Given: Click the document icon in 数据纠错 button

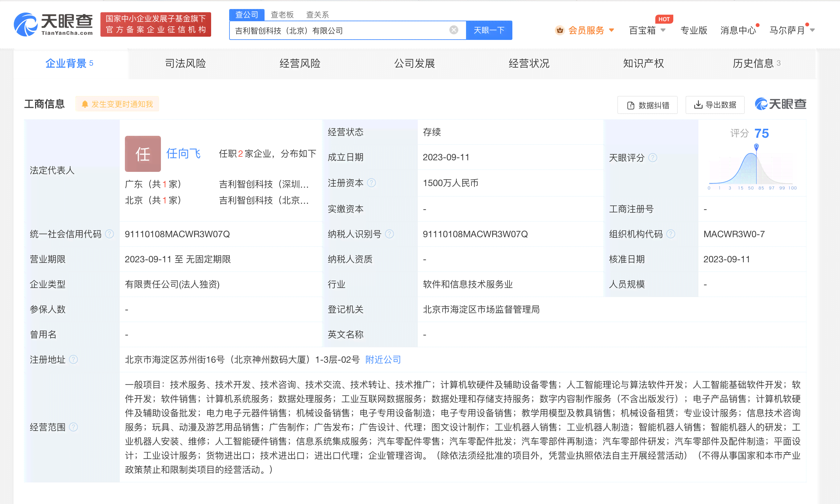Looking at the screenshot, I should point(630,105).
